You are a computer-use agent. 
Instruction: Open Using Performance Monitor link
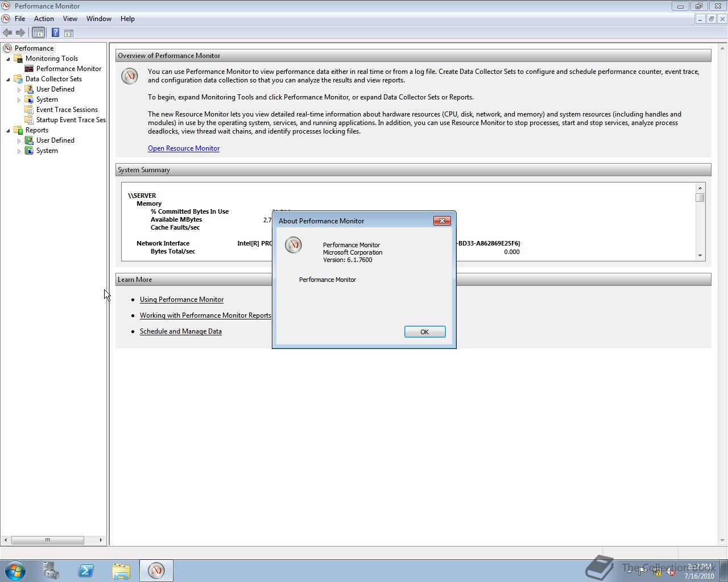coord(181,300)
